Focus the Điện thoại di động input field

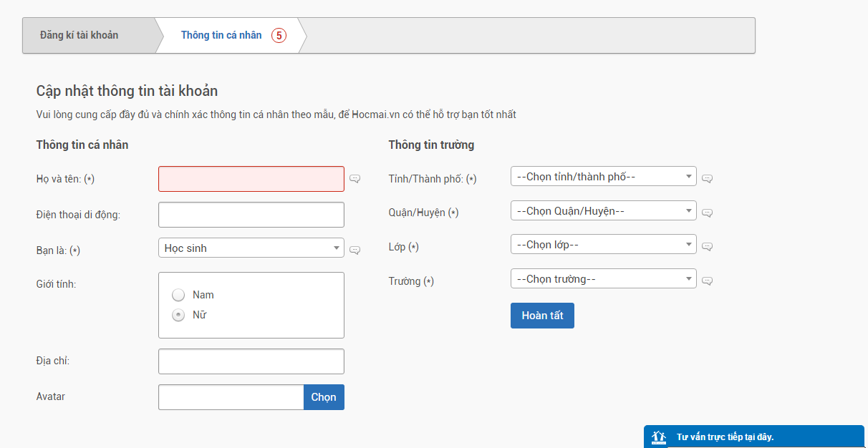pos(251,215)
